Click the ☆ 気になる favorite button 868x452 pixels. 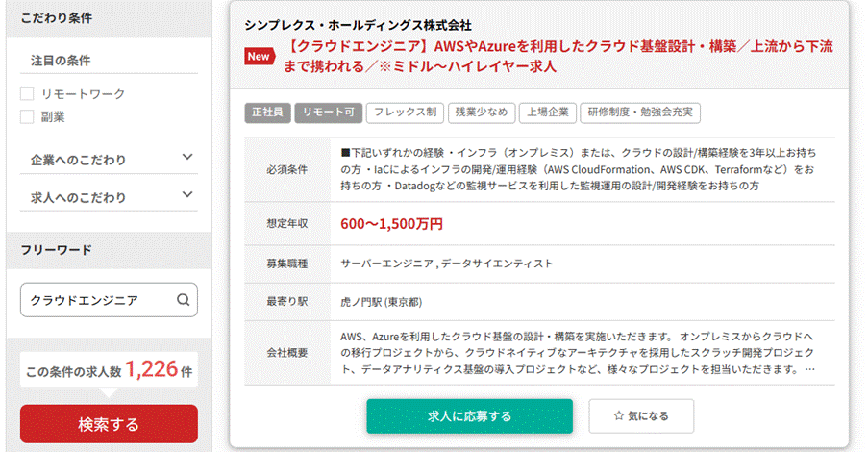tap(641, 415)
